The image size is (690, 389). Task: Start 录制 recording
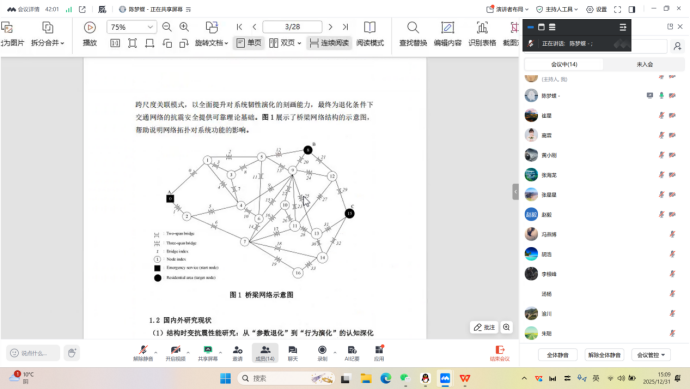322,353
